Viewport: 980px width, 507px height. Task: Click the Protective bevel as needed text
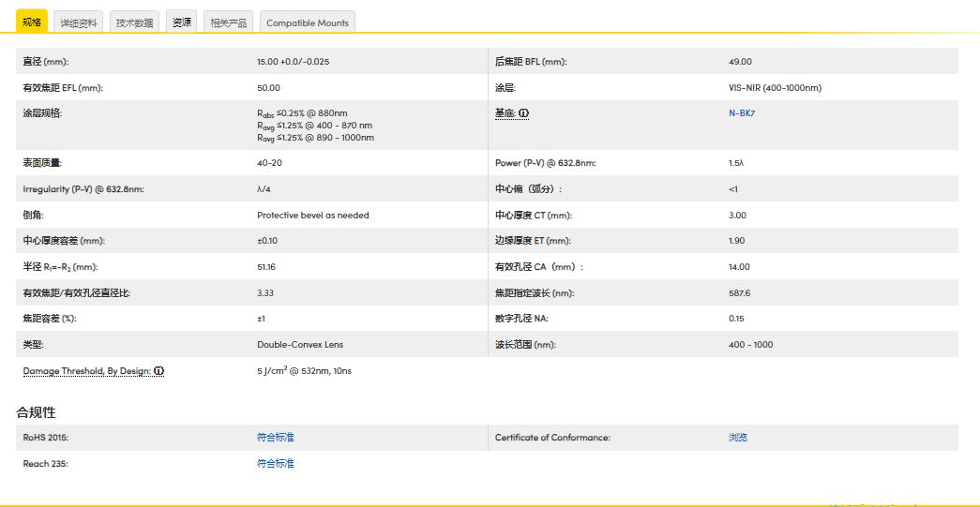(312, 216)
